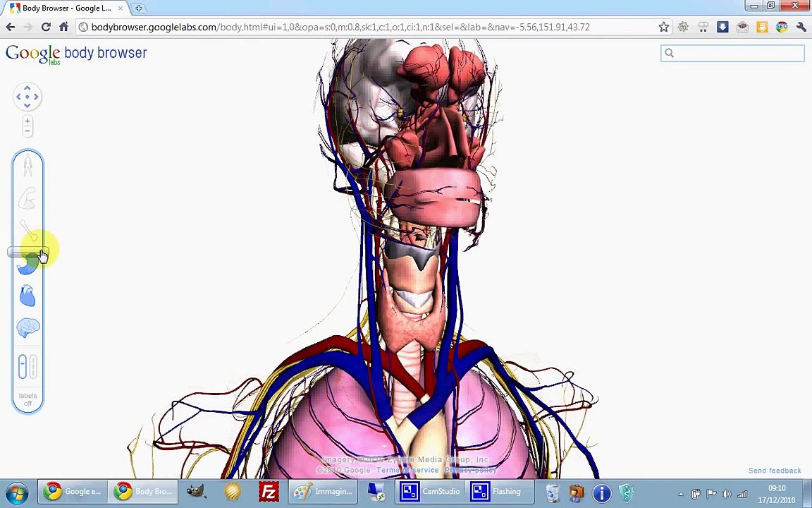Click the skin layer body silhouette icon

[27, 166]
